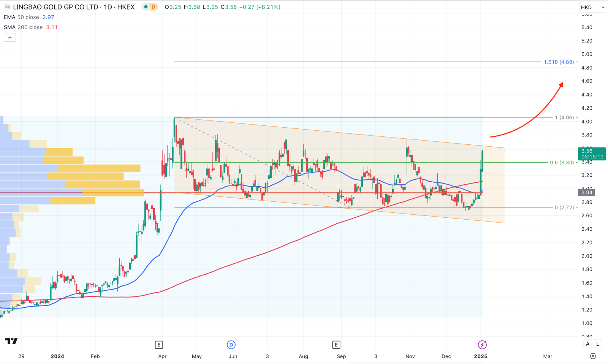Screen dimensions: 608x364
Task: Select the LINGBAO GOLD GP CO LTD title
Action: point(55,7)
